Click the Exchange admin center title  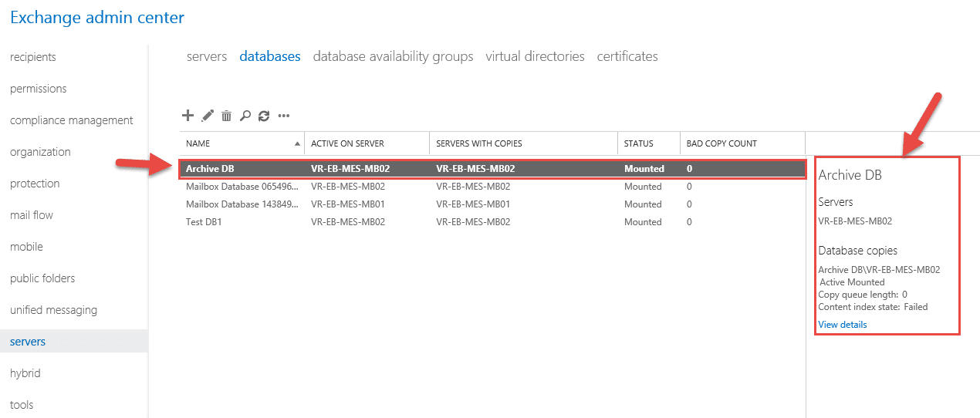pos(97,16)
